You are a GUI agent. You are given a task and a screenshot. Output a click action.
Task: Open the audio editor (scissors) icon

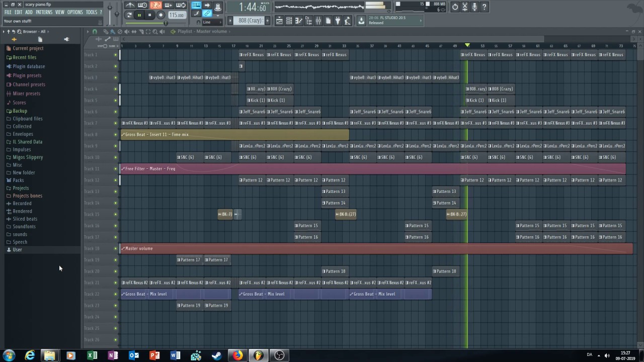click(x=465, y=7)
